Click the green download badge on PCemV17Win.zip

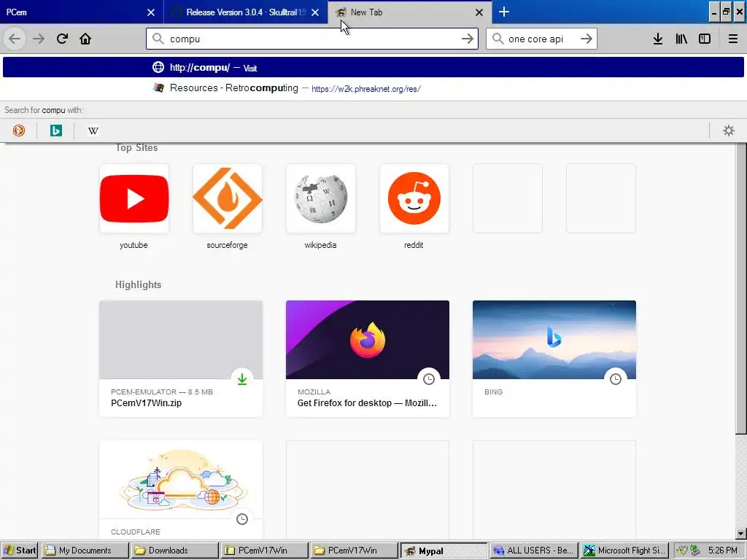242,379
